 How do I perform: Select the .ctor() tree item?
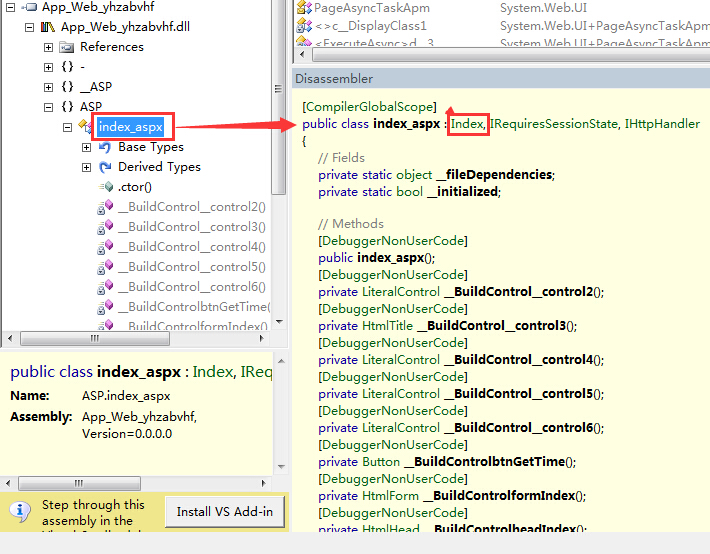[x=134, y=187]
